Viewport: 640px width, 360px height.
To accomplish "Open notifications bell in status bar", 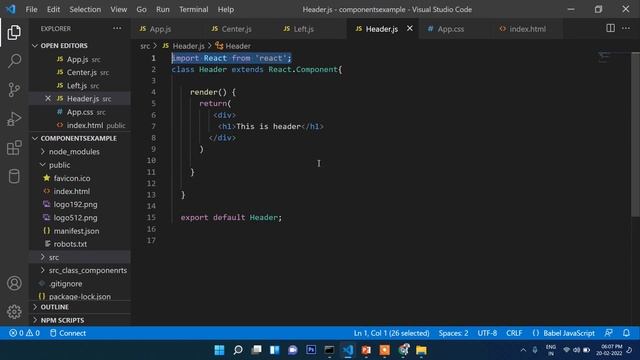I will click(x=626, y=333).
